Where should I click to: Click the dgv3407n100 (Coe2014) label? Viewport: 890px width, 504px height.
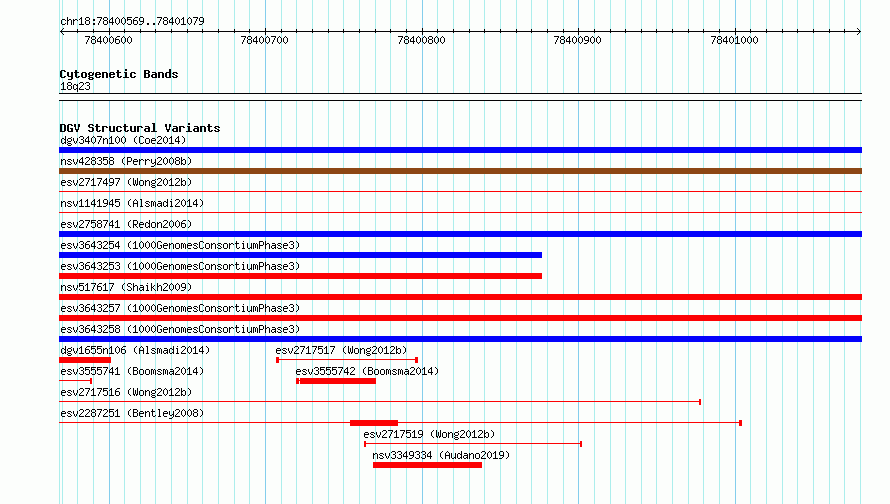(123, 140)
